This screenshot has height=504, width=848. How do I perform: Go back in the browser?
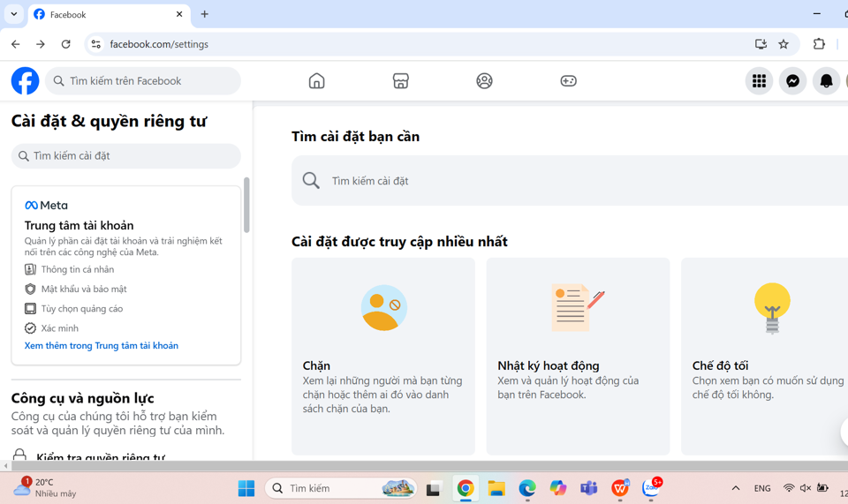pyautogui.click(x=16, y=44)
